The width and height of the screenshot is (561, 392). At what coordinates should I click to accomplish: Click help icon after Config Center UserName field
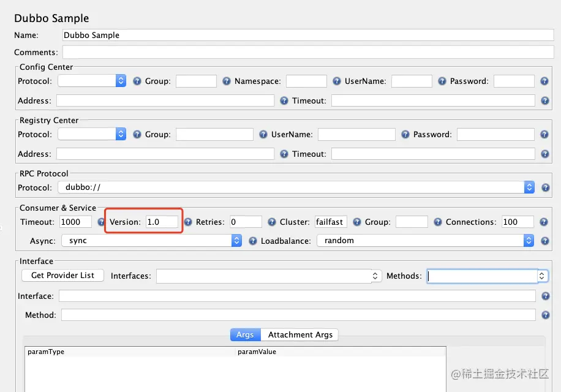tap(442, 81)
